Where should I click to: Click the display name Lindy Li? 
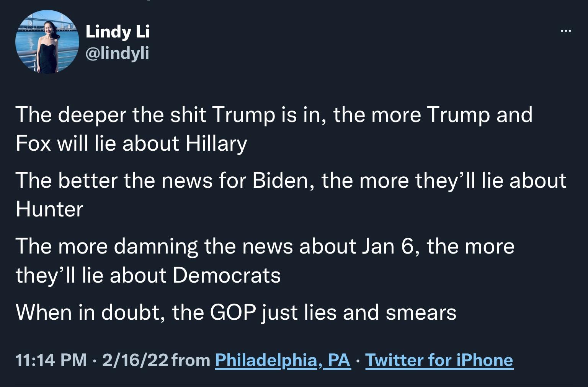(118, 32)
